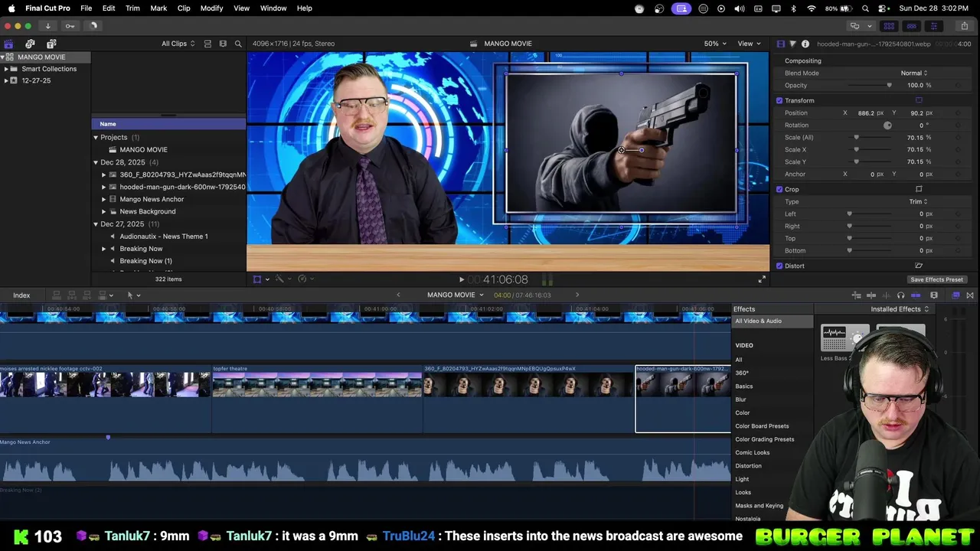Adjust the Opacity slider
Screen dimensions: 980x551
click(869, 85)
